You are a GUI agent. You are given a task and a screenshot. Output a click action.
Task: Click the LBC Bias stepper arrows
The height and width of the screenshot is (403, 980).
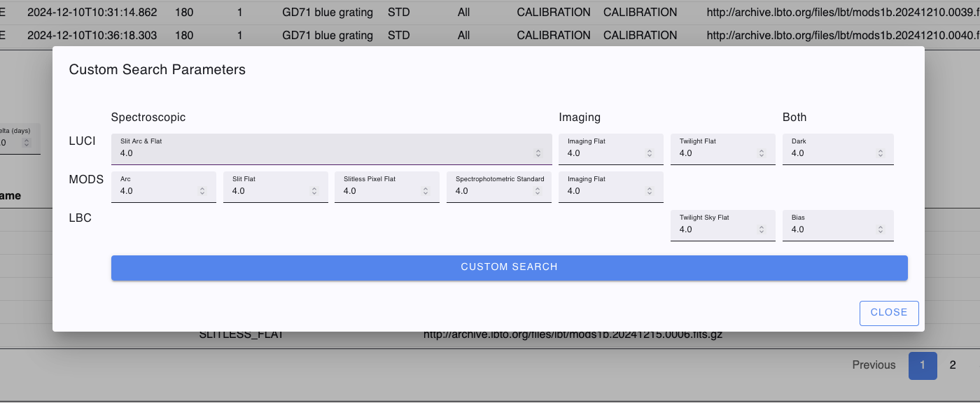click(880, 229)
